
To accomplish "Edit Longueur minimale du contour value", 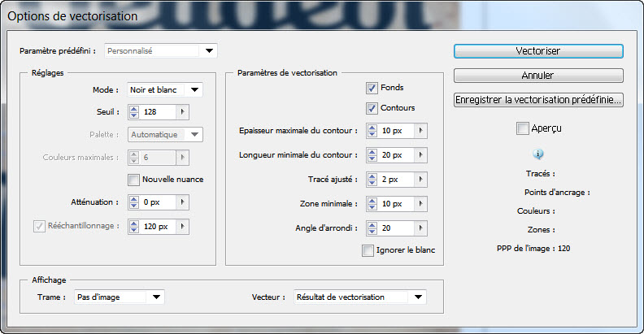I will pos(396,155).
